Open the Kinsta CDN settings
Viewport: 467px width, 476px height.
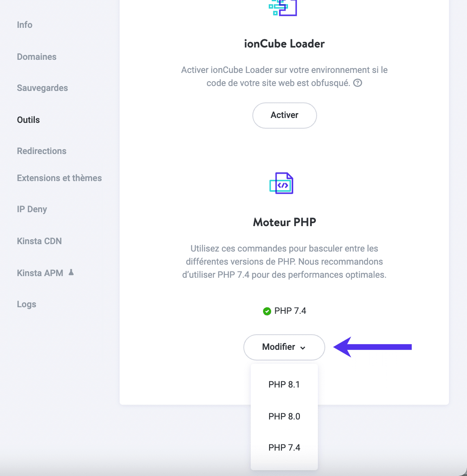pyautogui.click(x=39, y=241)
